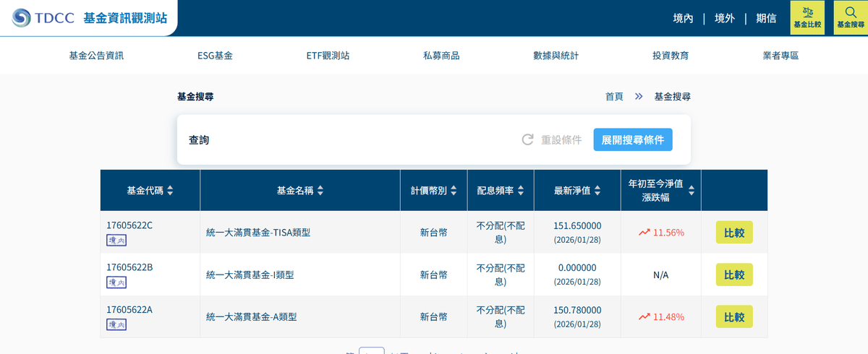Sort by 基金名稱 column arrows
868x354 pixels.
tap(320, 191)
